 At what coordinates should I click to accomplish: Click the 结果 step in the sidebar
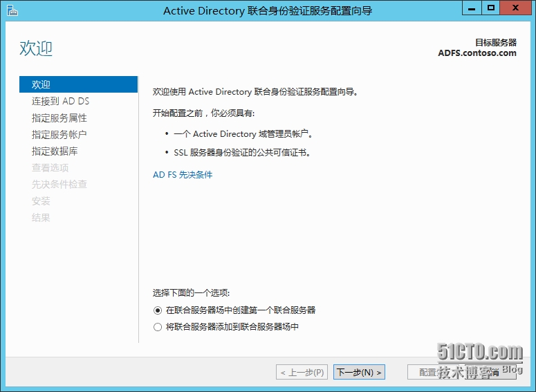41,217
